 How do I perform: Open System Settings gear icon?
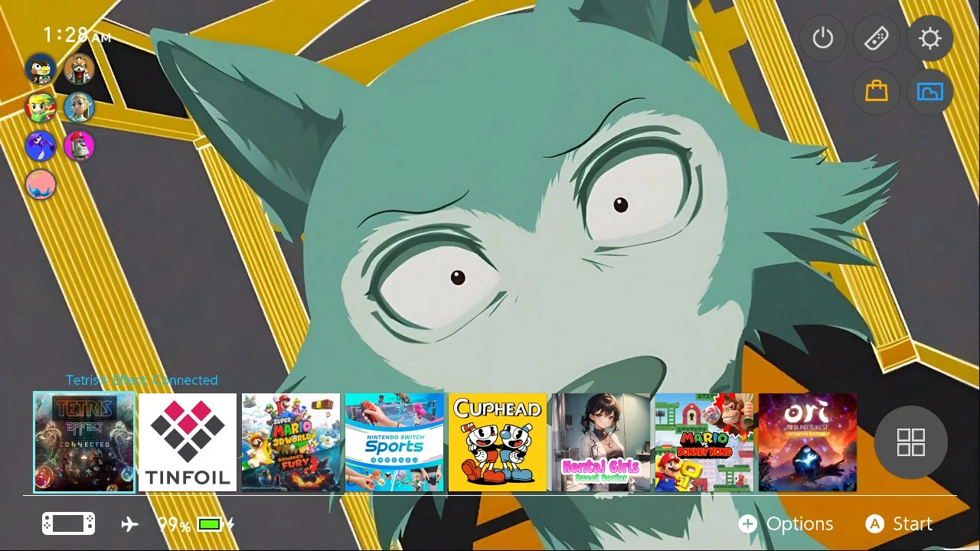pyautogui.click(x=930, y=38)
